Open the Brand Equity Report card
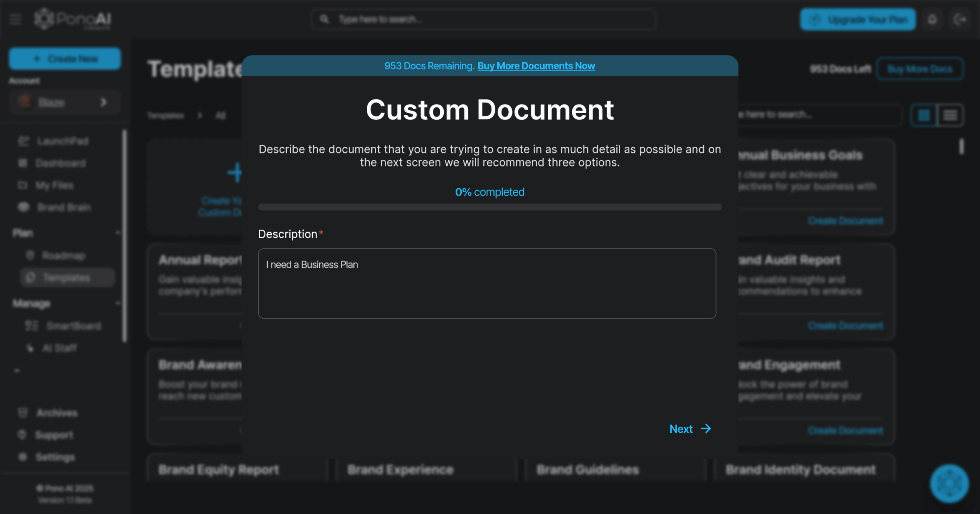Image resolution: width=980 pixels, height=514 pixels. pyautogui.click(x=237, y=468)
